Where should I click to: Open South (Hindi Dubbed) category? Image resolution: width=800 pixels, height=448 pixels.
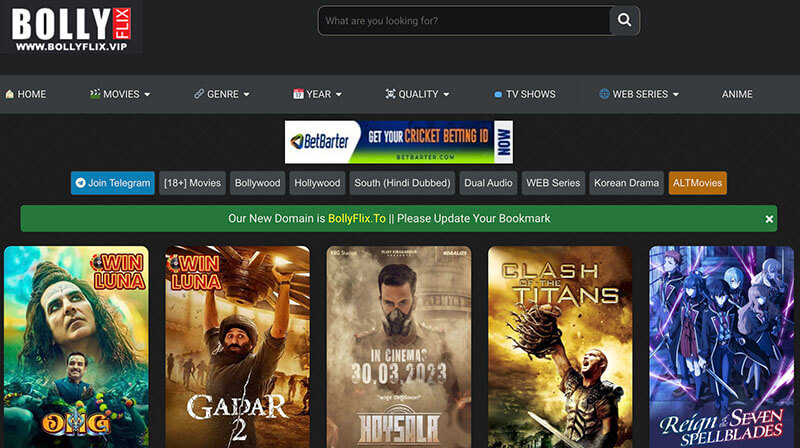402,183
